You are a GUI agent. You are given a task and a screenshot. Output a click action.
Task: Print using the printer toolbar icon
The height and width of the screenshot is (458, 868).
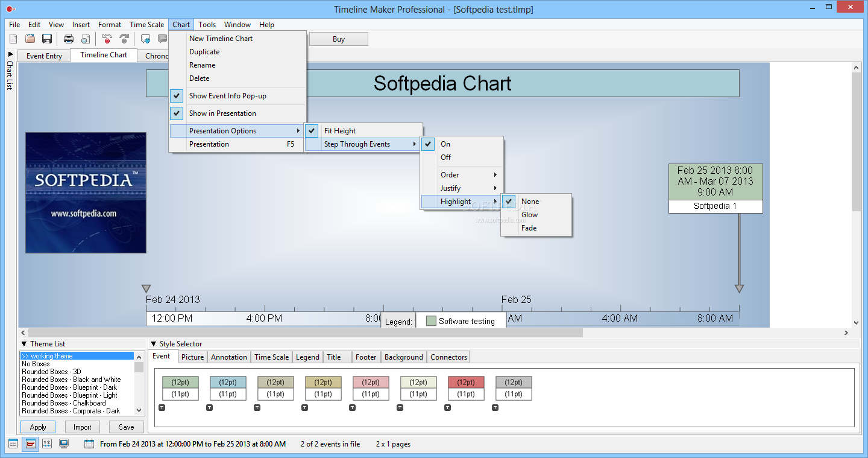pos(69,39)
